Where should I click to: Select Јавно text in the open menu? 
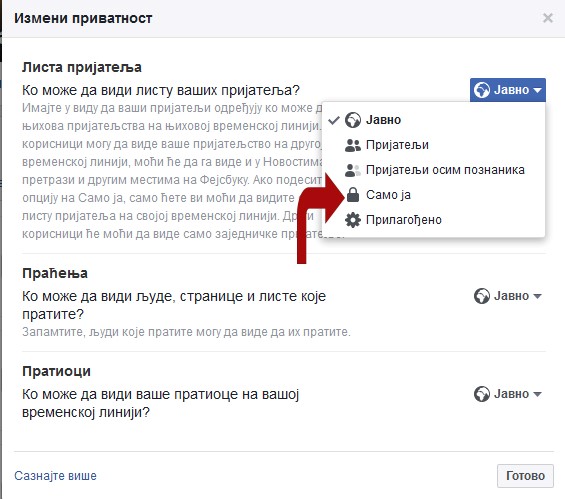click(x=383, y=120)
